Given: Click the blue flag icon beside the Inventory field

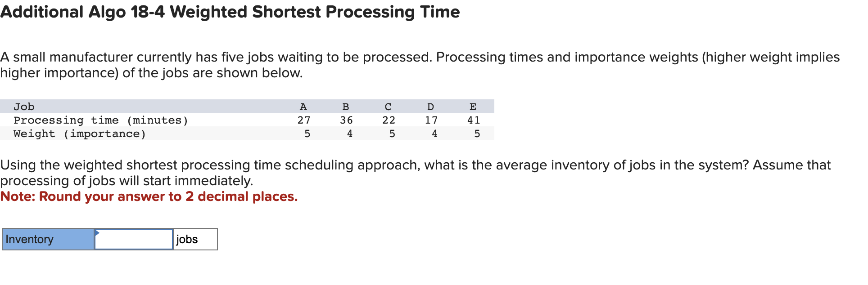Looking at the screenshot, I should (x=97, y=233).
